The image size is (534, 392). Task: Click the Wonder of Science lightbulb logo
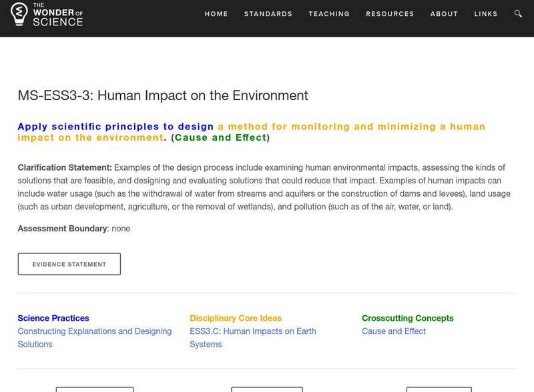tap(19, 14)
